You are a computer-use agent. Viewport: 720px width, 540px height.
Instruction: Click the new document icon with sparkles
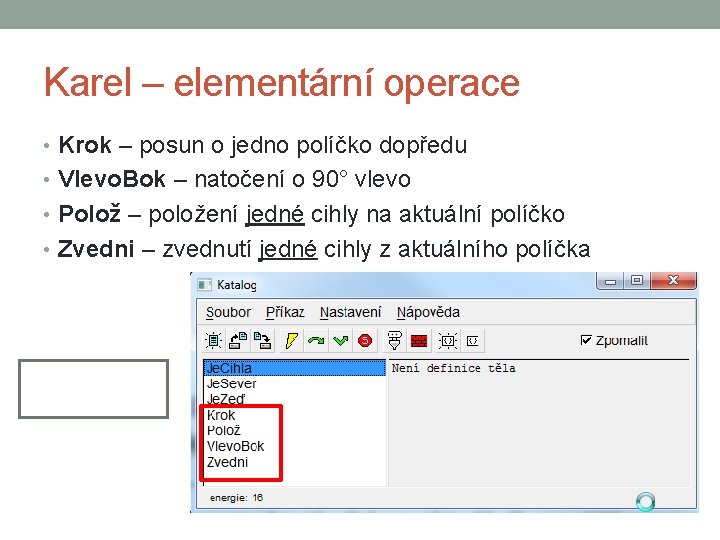pos(213,341)
